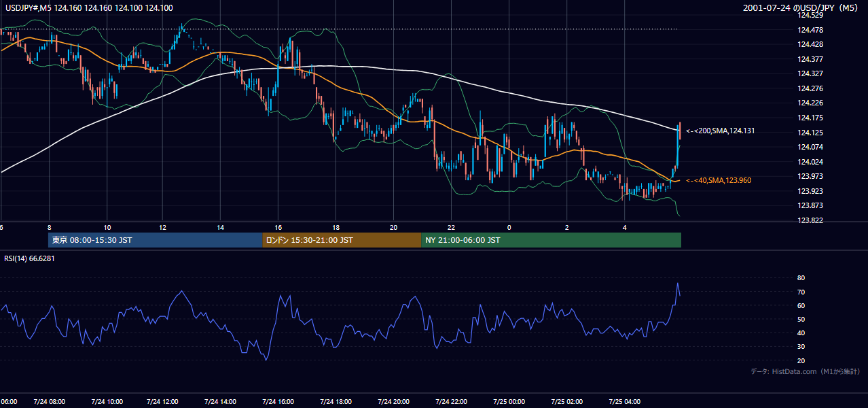The width and height of the screenshot is (868, 408).
Task: Click the <--<200,SMA,124.131 annotation
Action: [721, 131]
